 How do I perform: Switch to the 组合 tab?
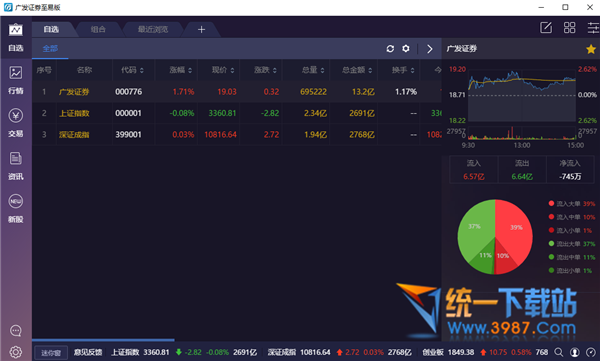point(98,29)
